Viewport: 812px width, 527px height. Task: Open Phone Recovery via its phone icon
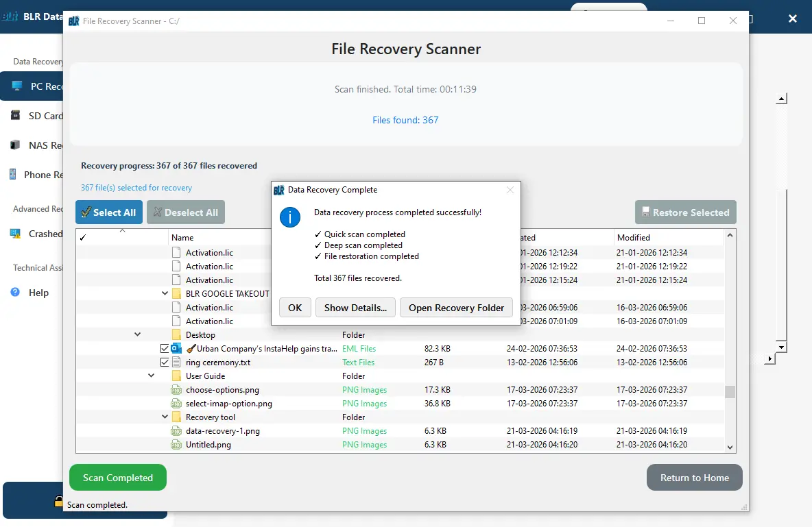tap(13, 175)
